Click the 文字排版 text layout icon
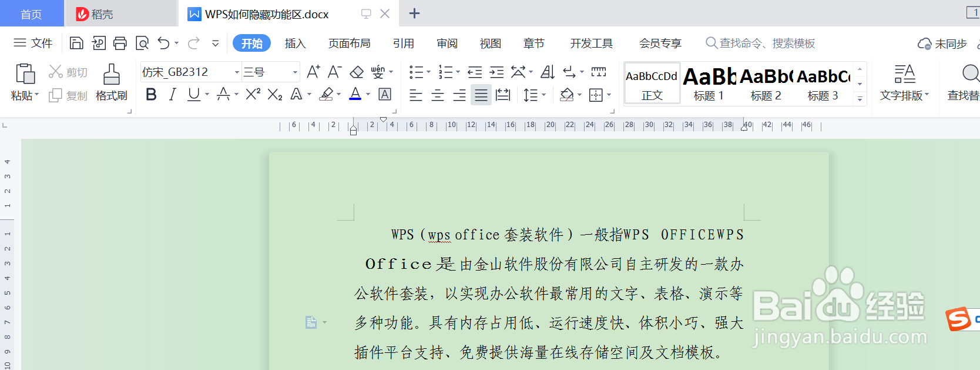 pos(905,74)
